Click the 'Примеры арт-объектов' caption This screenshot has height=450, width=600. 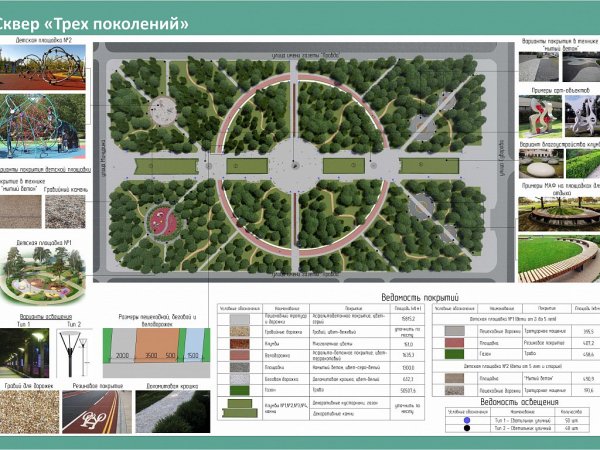pos(561,90)
